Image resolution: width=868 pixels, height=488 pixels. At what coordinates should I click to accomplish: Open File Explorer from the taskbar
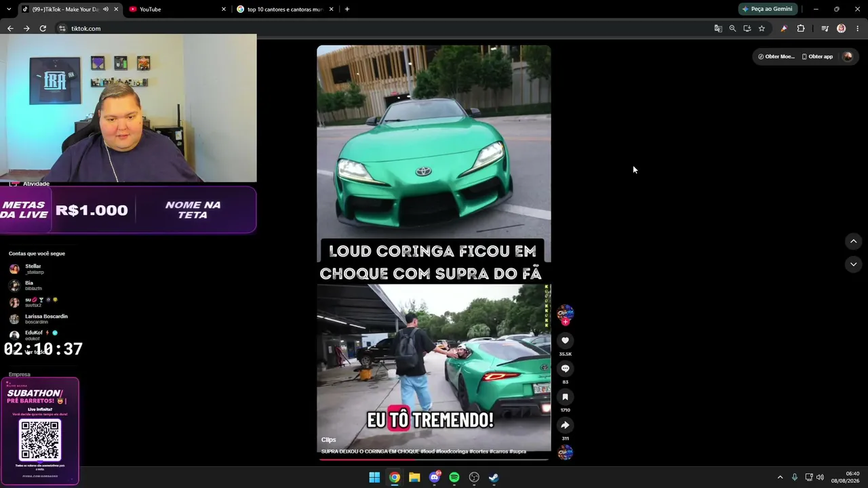[x=414, y=477]
